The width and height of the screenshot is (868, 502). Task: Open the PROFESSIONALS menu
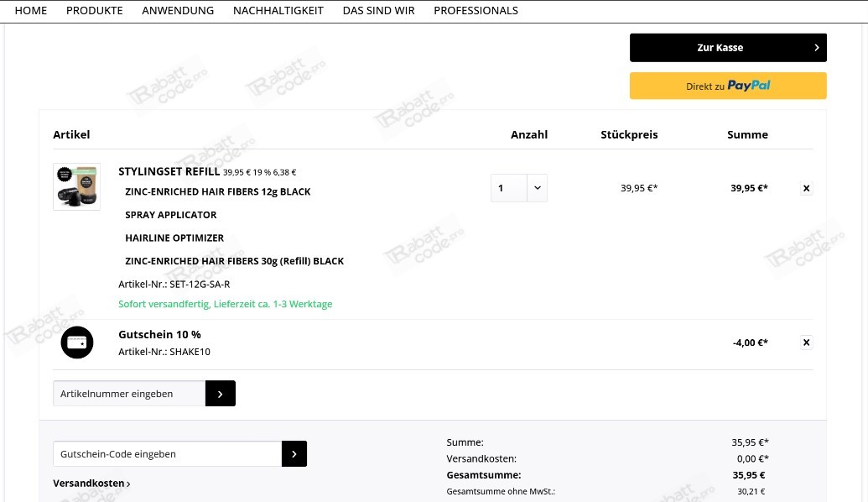pos(476,11)
